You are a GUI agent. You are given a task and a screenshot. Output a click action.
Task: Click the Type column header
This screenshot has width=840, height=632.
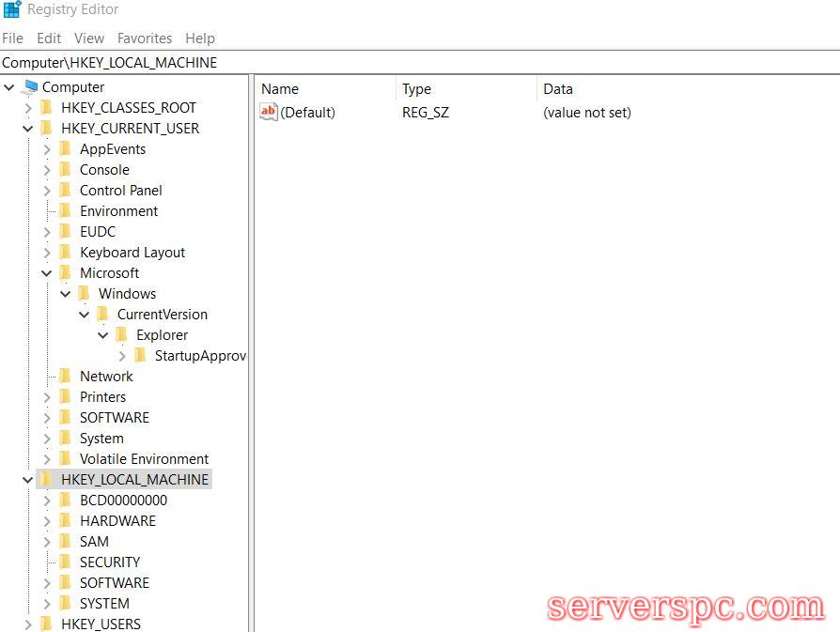tap(417, 89)
